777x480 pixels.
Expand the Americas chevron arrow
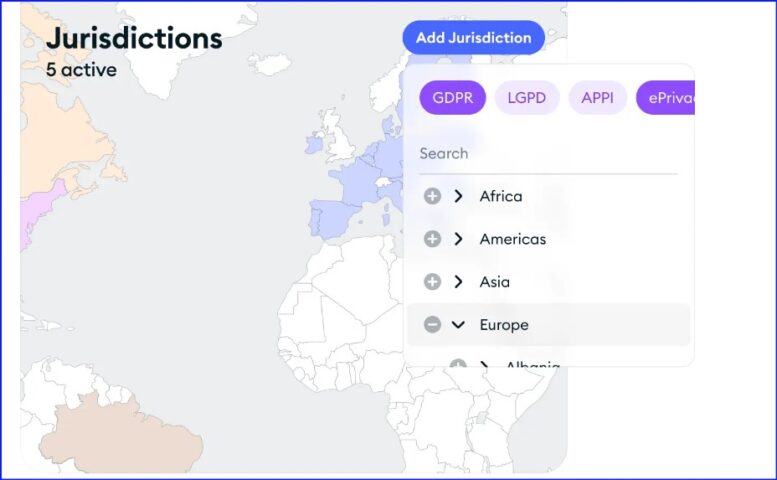tap(458, 239)
